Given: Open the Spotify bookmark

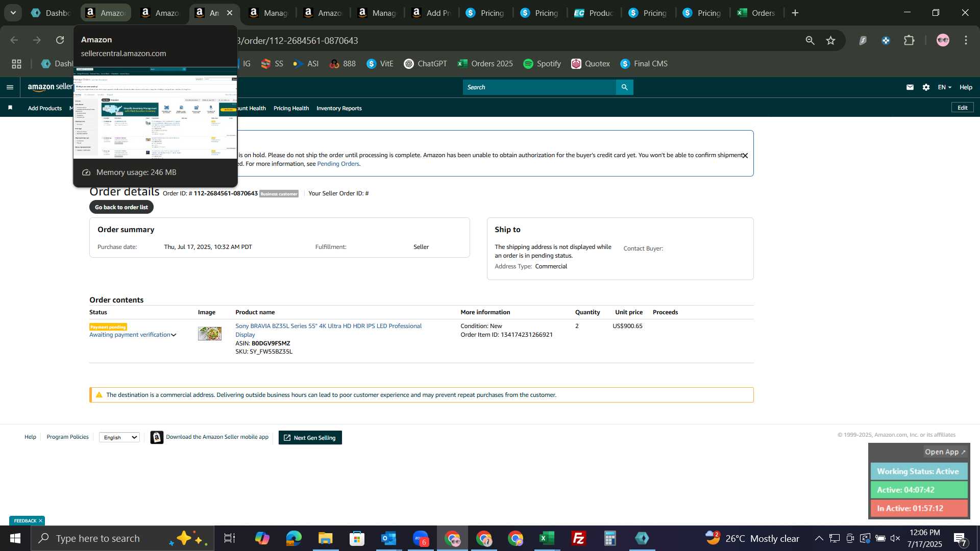Looking at the screenshot, I should (542, 64).
